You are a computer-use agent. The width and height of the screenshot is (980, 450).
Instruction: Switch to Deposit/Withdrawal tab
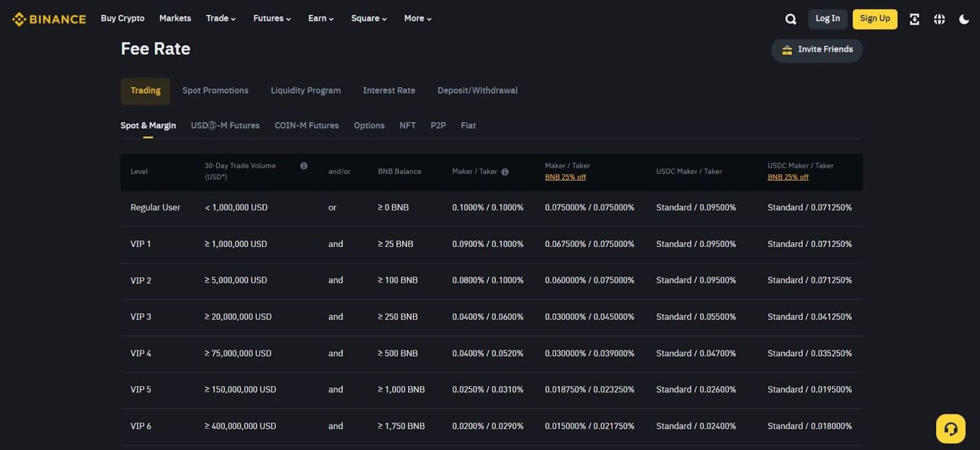point(478,91)
